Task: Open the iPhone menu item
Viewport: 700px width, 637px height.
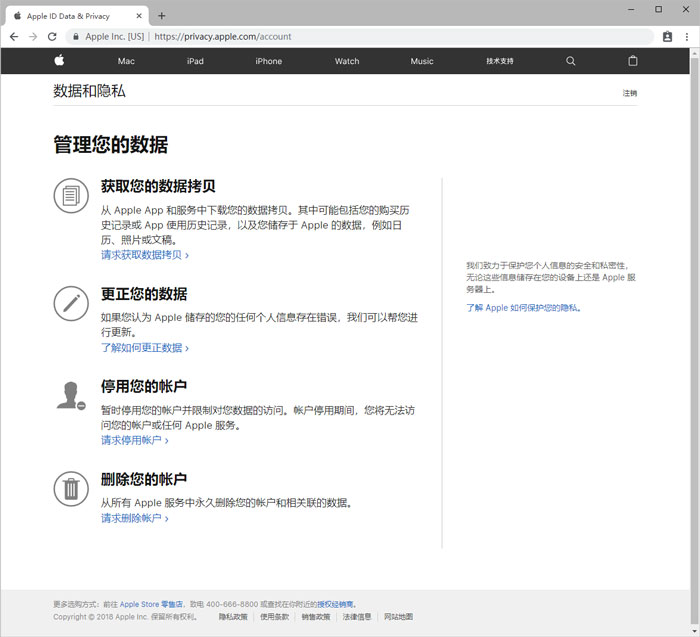Action: 268,61
